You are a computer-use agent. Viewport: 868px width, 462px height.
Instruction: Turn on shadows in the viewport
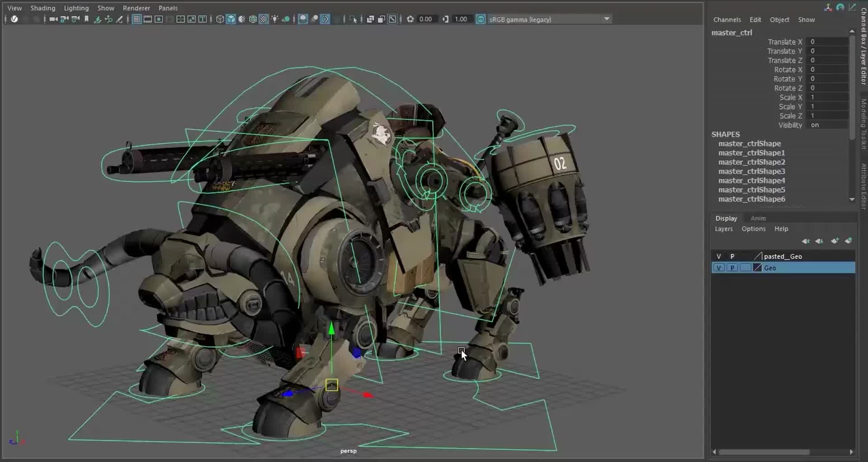287,19
